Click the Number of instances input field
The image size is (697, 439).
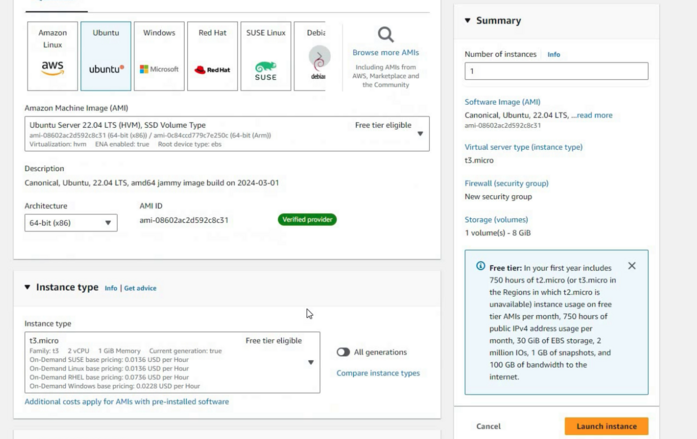pyautogui.click(x=557, y=71)
